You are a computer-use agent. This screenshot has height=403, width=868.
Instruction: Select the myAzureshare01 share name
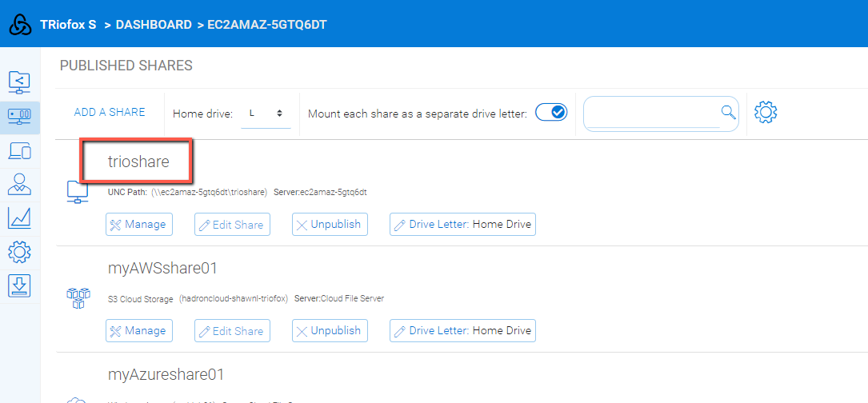(166, 375)
